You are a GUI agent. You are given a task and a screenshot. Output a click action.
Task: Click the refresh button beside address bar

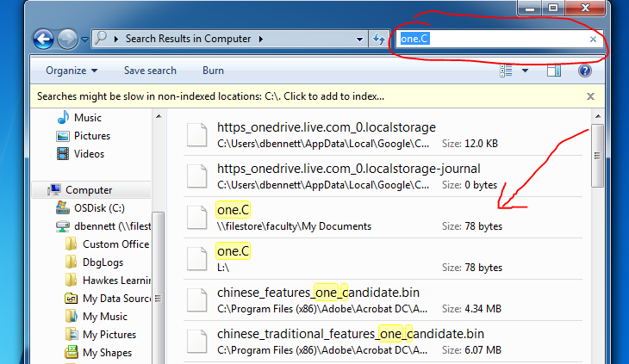[x=379, y=39]
